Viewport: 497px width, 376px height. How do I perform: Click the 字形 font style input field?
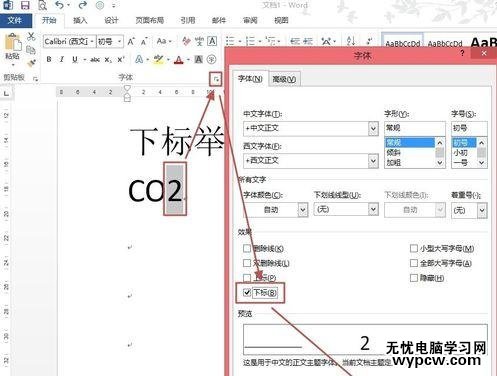coord(414,128)
